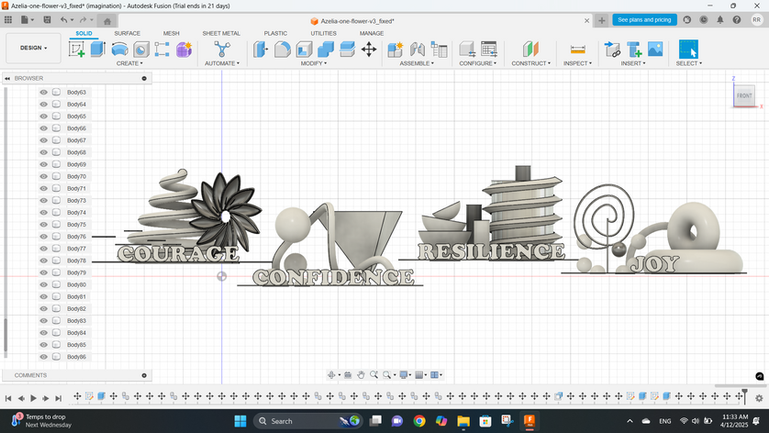The width and height of the screenshot is (769, 433).
Task: Select the Joint tool
Action: coord(417,50)
